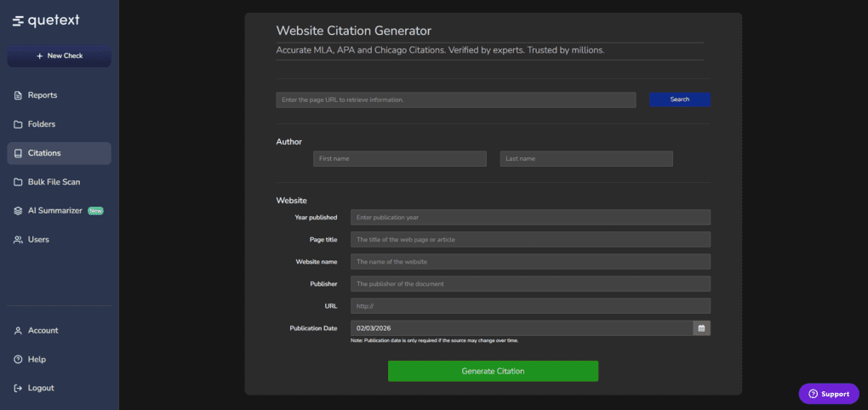Click the Citations book icon
Image resolution: width=868 pixels, height=410 pixels.
point(18,153)
